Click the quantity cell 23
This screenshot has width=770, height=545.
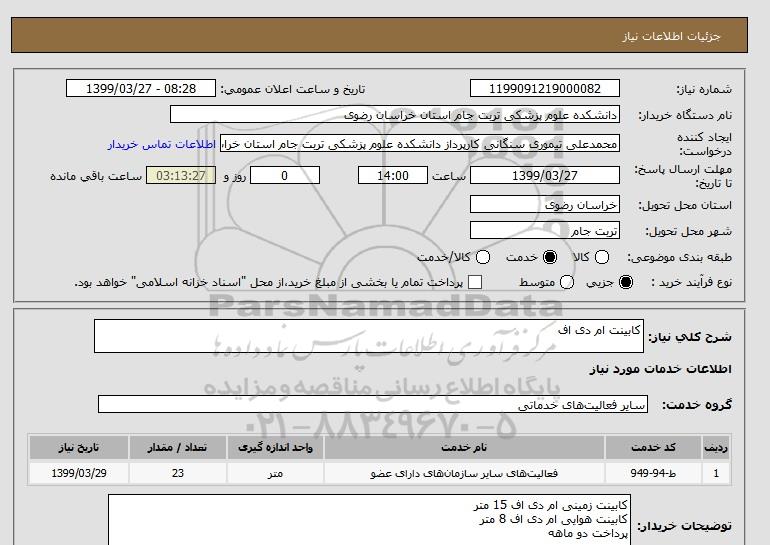click(178, 473)
